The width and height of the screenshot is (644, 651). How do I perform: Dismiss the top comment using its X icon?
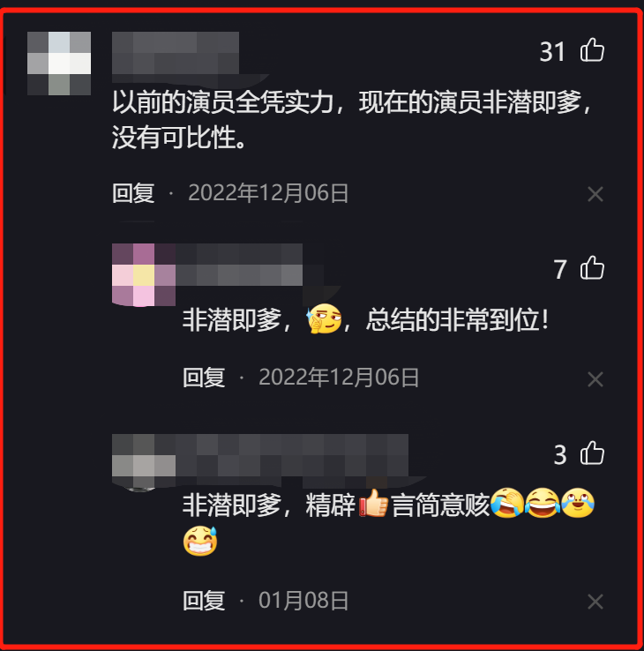(595, 194)
